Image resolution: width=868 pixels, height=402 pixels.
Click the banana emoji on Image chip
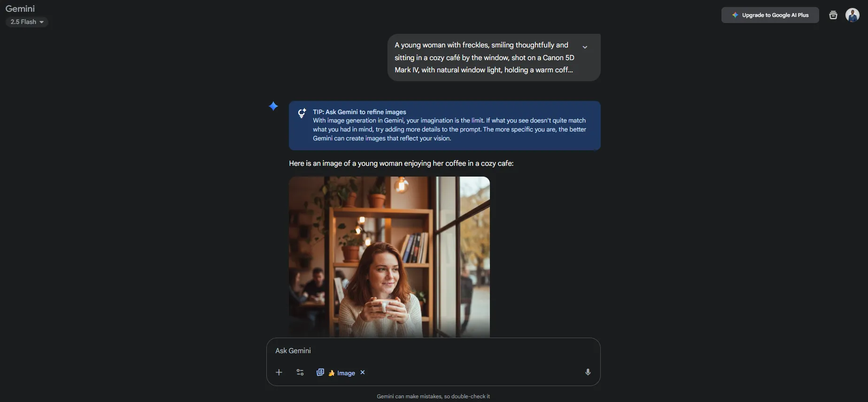pyautogui.click(x=332, y=373)
